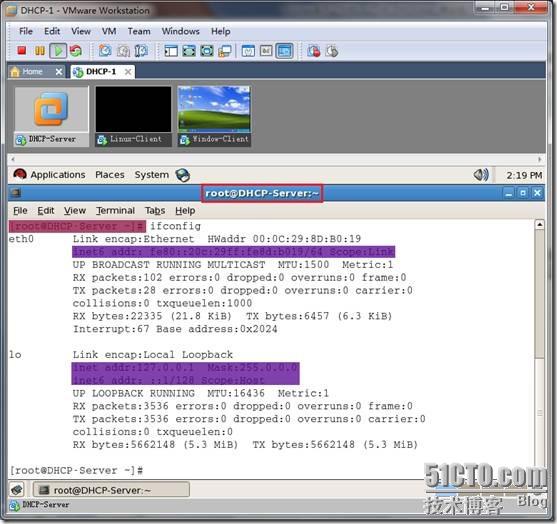Click the volume speaker icon
The image size is (557, 524).
481,175
